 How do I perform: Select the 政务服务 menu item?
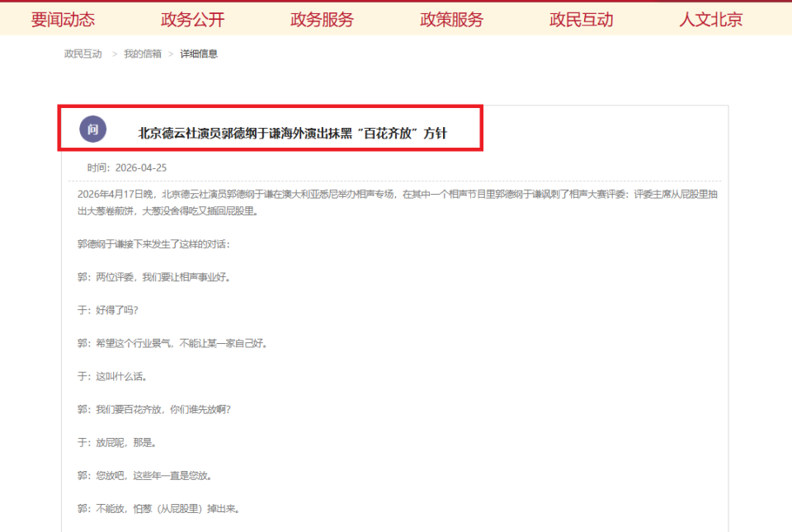click(x=322, y=20)
